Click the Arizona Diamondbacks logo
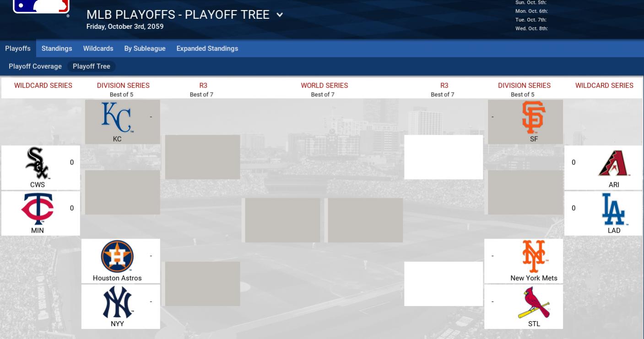Image resolution: width=644 pixels, height=339 pixels. click(x=614, y=163)
